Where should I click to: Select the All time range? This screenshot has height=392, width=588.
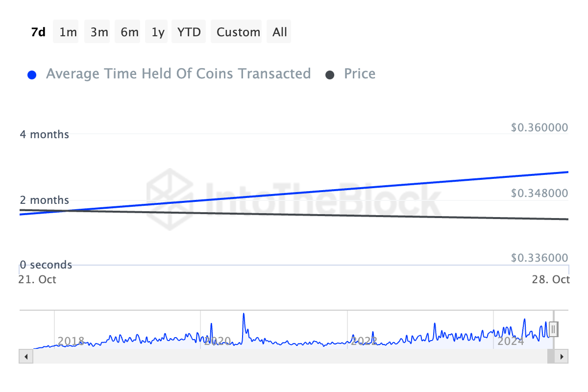pyautogui.click(x=279, y=31)
